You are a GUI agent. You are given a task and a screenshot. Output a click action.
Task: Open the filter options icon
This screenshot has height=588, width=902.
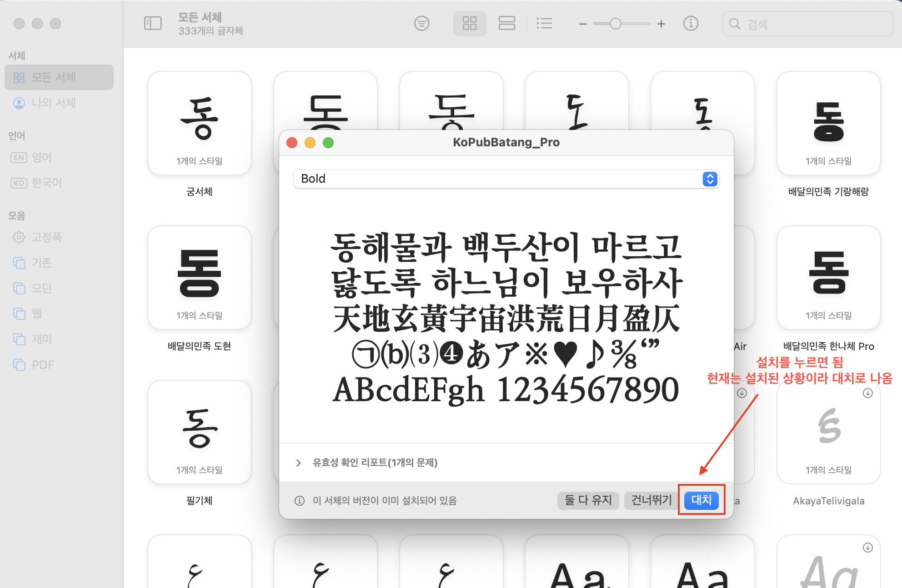421,23
